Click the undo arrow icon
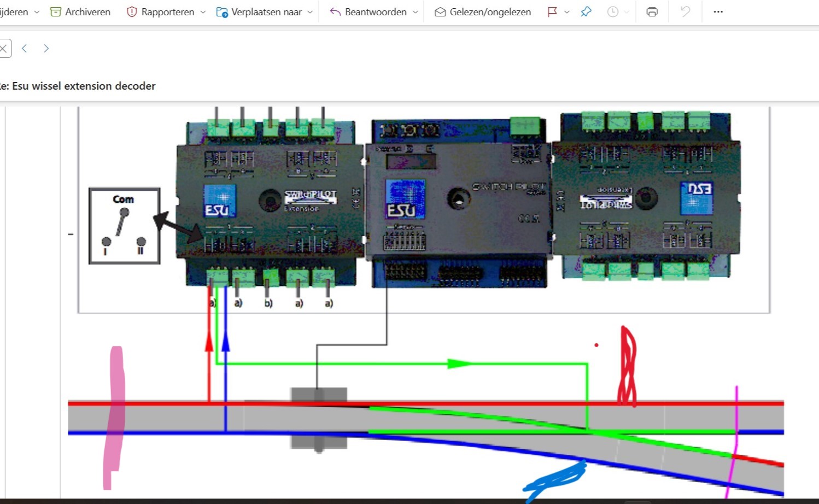This screenshot has width=819, height=504. 685,11
